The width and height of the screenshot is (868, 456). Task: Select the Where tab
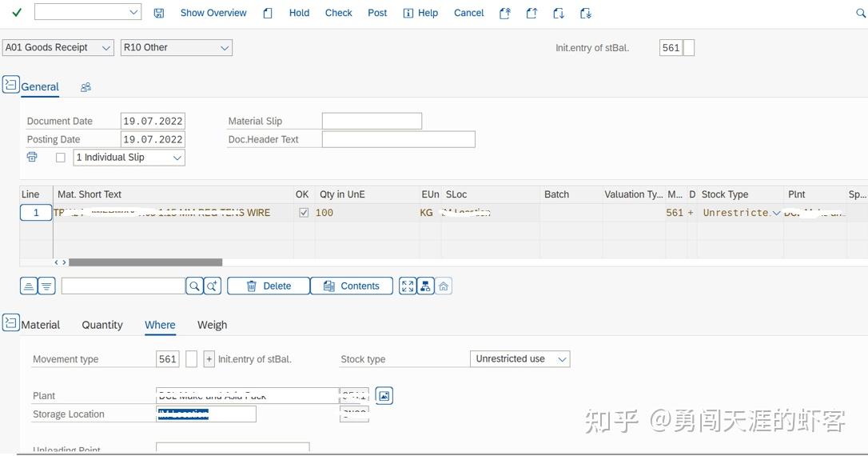coord(160,326)
